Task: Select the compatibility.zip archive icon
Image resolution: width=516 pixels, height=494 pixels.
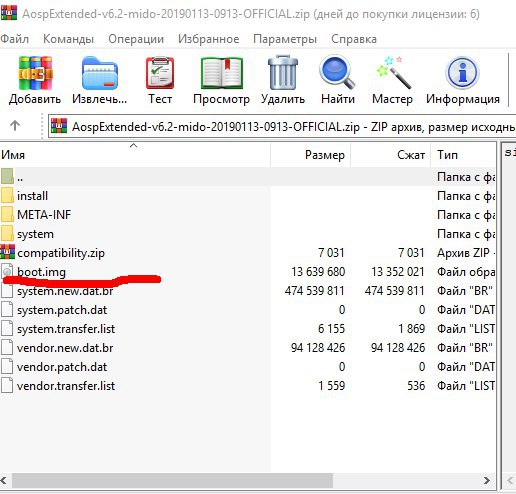Action: [7, 252]
